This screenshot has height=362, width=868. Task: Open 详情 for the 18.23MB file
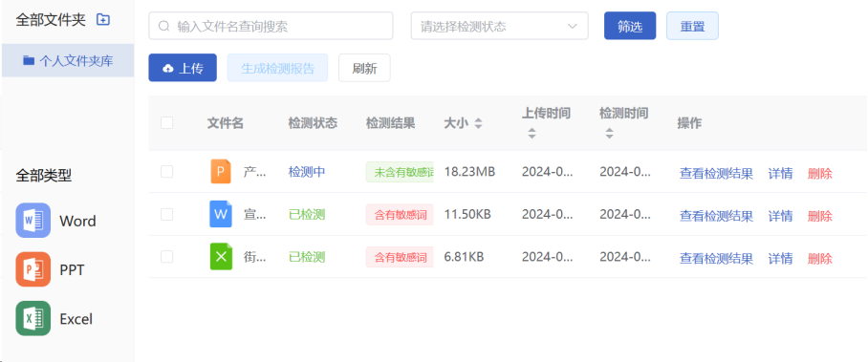(781, 173)
